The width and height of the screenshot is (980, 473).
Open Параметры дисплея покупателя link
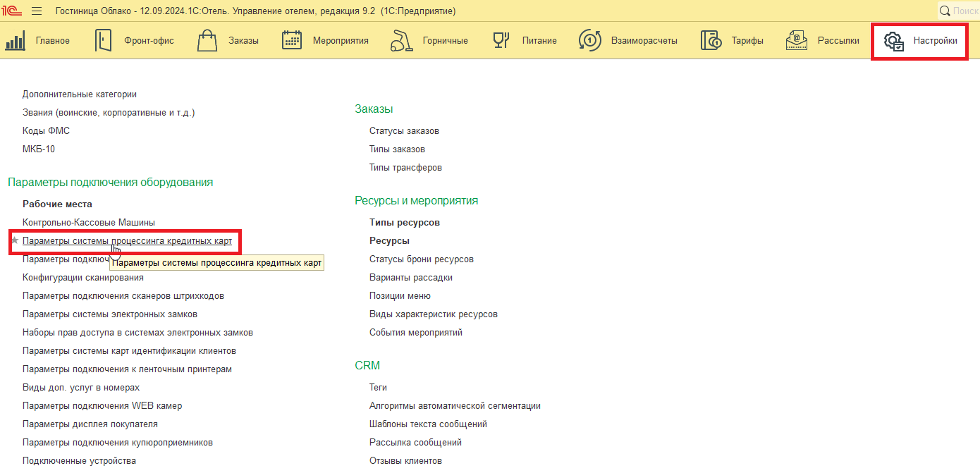pyautogui.click(x=90, y=424)
